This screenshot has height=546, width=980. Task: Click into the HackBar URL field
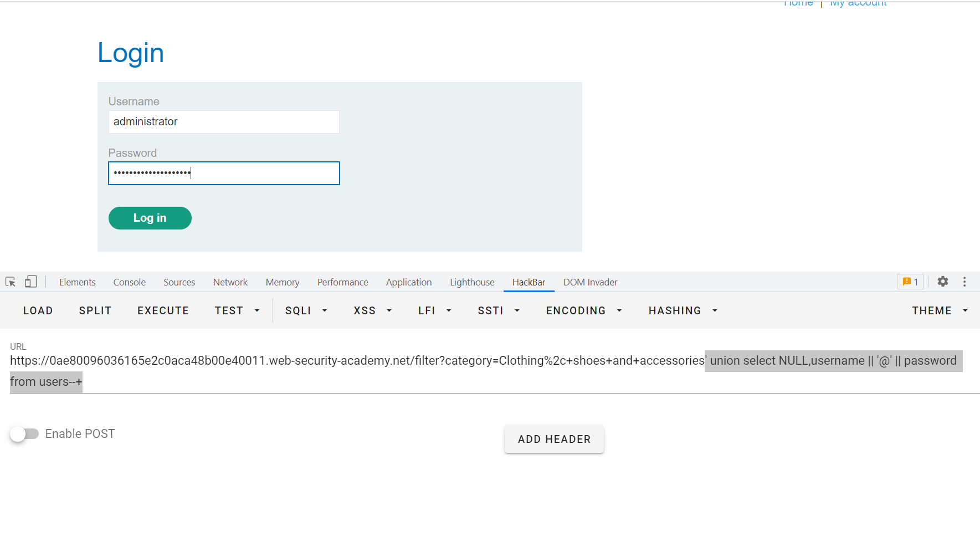coord(495,371)
